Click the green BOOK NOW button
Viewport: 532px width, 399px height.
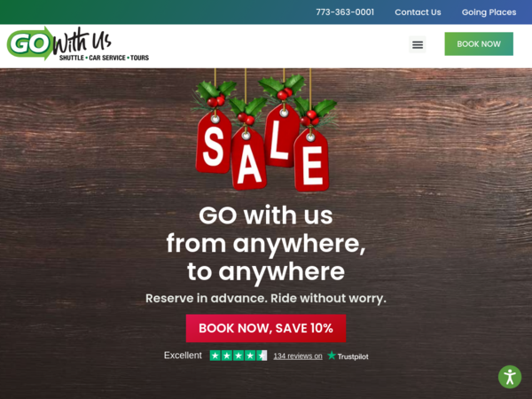(479, 43)
